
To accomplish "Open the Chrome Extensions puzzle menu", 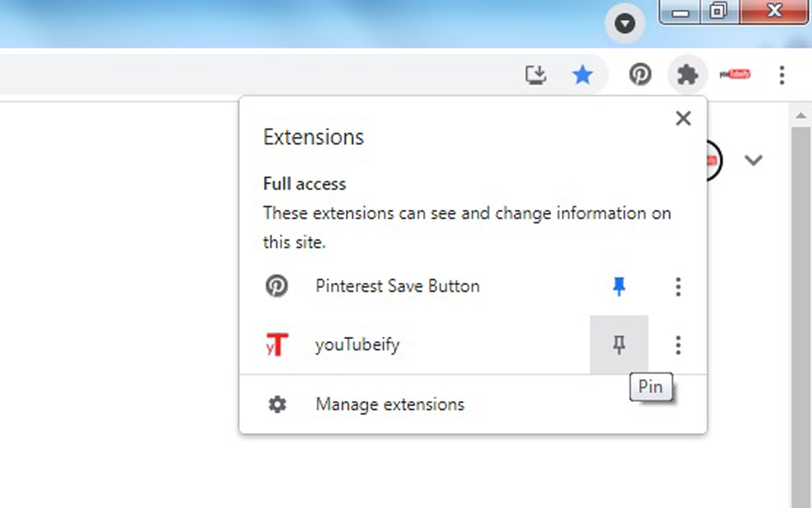I will (x=688, y=74).
